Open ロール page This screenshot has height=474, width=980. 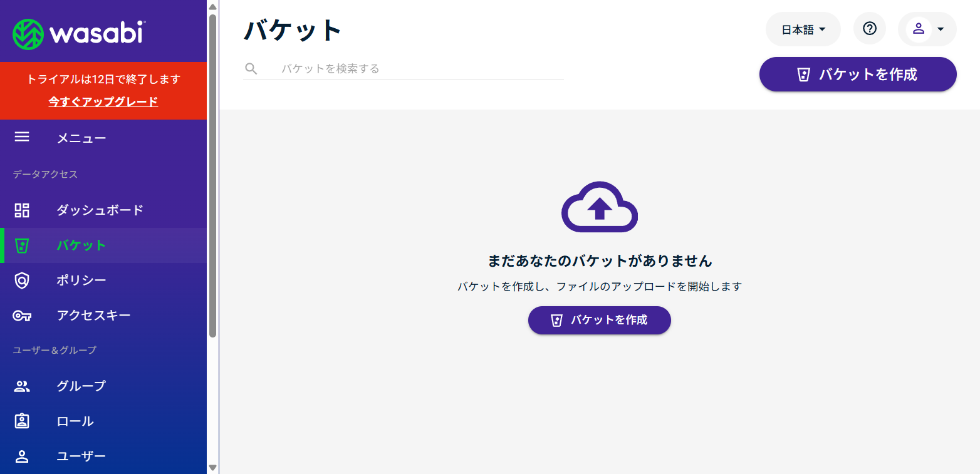point(103,421)
